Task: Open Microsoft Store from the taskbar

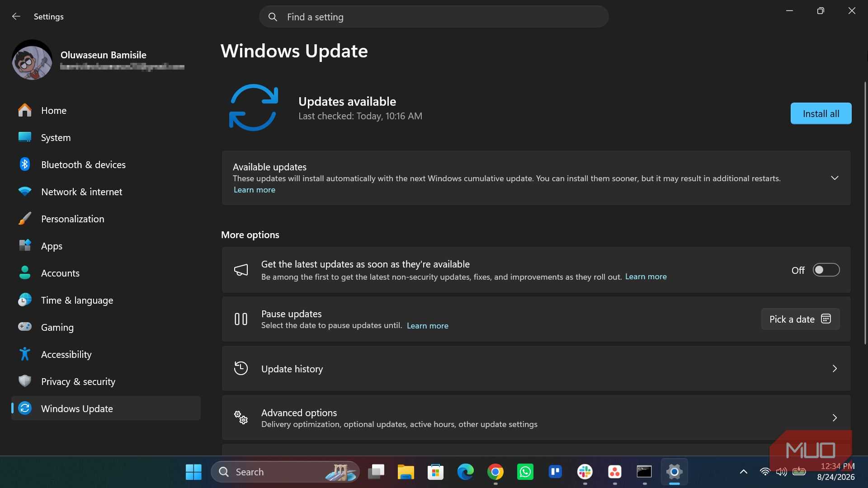Action: click(x=435, y=472)
